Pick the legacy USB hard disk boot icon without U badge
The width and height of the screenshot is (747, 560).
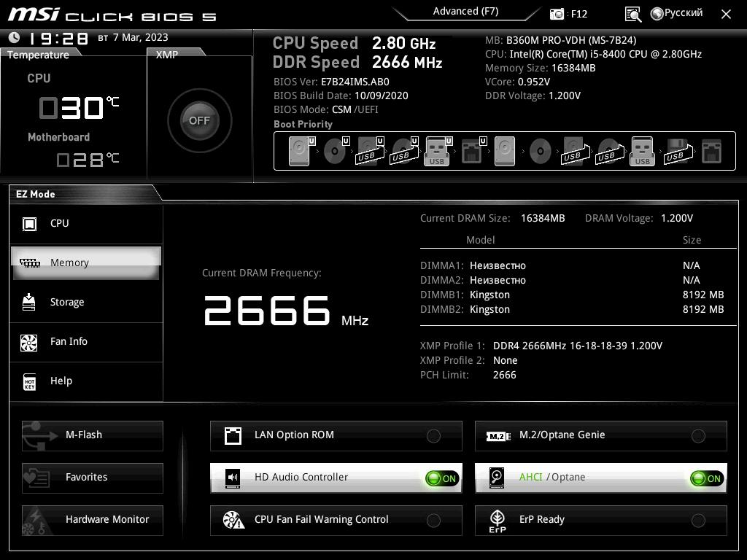[x=576, y=151]
